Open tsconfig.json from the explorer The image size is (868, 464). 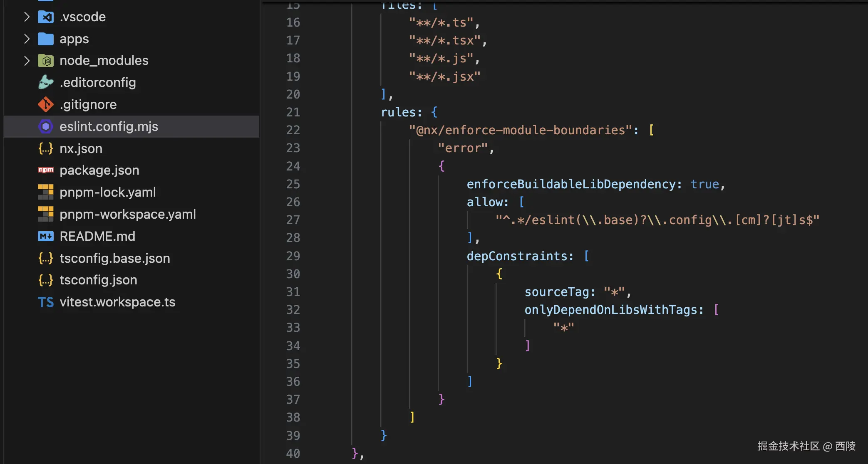[98, 280]
